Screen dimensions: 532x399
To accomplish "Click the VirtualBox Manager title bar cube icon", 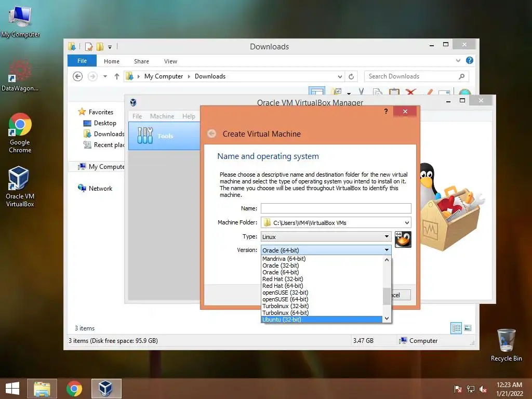I will click(x=133, y=102).
